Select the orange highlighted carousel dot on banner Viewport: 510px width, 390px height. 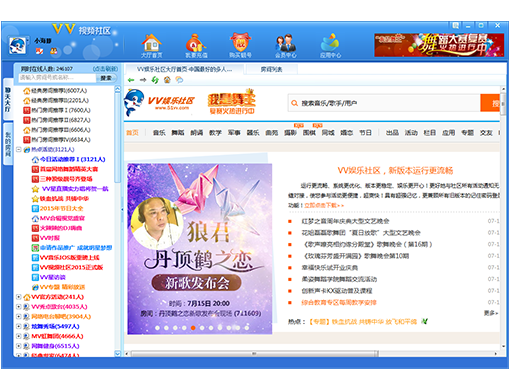tap(193, 328)
